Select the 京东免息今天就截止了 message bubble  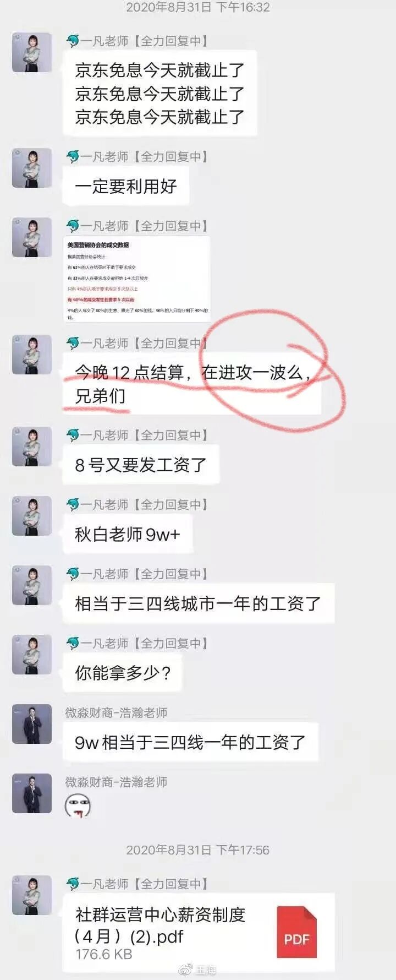160,93
